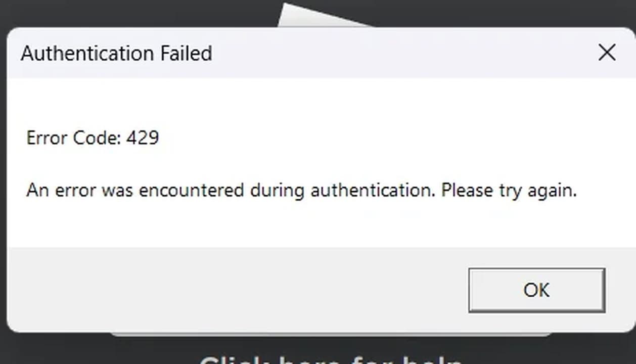Click the gray panel edge beneath the dialog

(x=331, y=334)
